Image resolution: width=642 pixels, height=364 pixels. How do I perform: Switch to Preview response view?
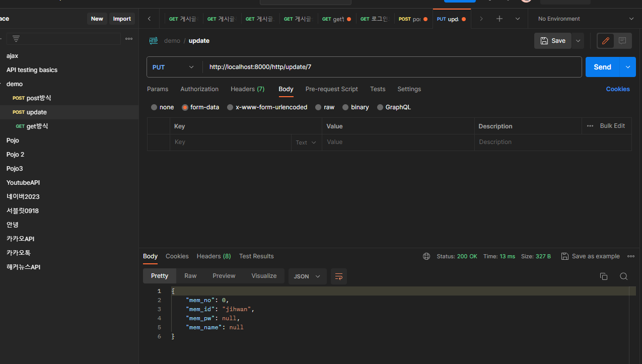point(224,276)
